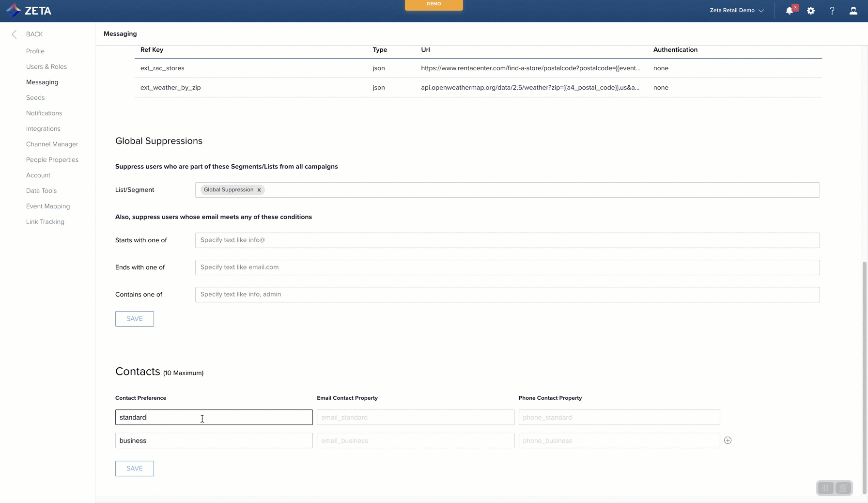Open the settings gear icon

811,11
